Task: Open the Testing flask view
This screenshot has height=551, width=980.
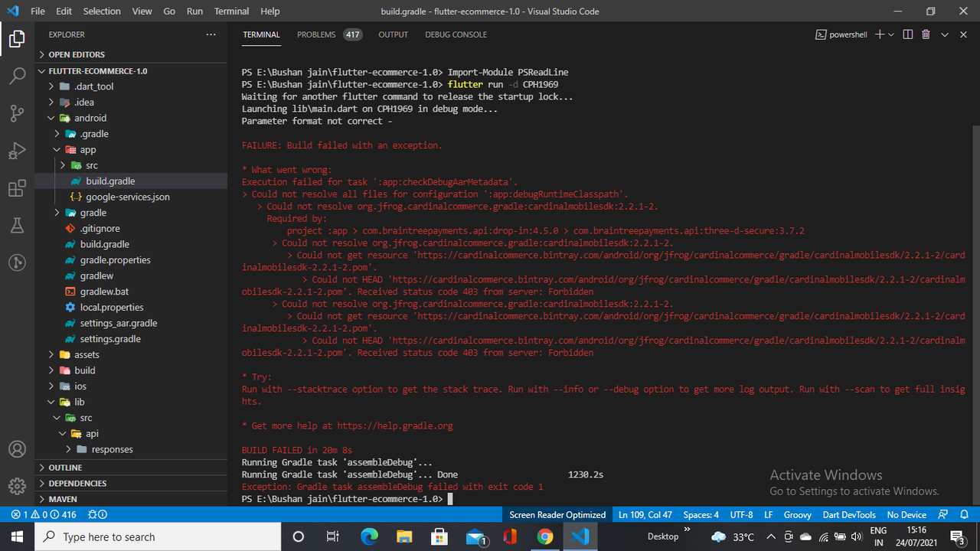Action: tap(17, 225)
